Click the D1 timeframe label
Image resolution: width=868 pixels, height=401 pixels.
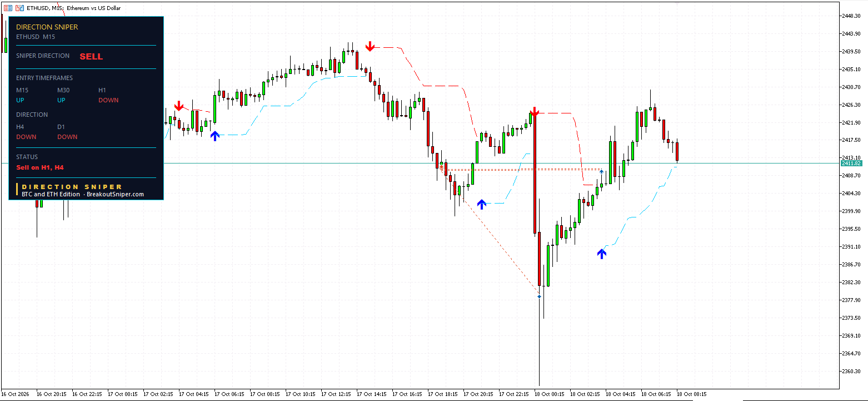61,127
